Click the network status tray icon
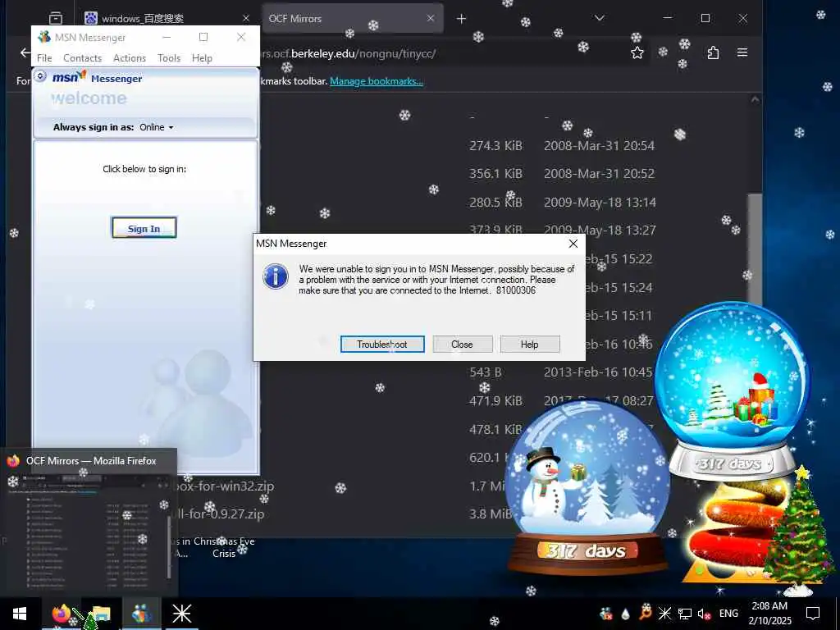The width and height of the screenshot is (840, 630). 685,614
